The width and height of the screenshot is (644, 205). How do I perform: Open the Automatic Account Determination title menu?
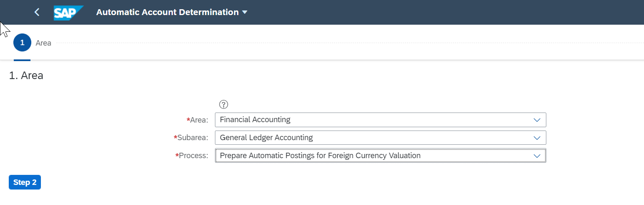coord(167,12)
